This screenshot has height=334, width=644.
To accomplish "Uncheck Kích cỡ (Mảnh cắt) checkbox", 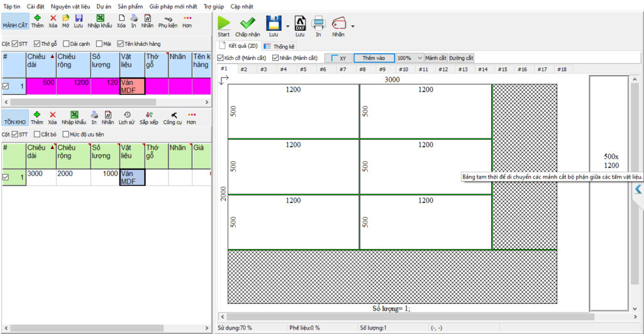I will pyautogui.click(x=221, y=58).
